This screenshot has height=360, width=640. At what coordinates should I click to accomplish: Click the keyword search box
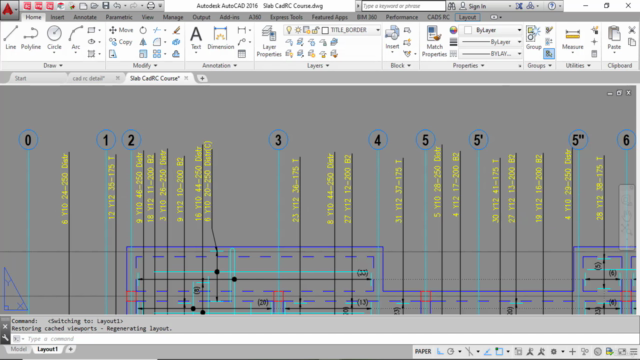tap(403, 6)
